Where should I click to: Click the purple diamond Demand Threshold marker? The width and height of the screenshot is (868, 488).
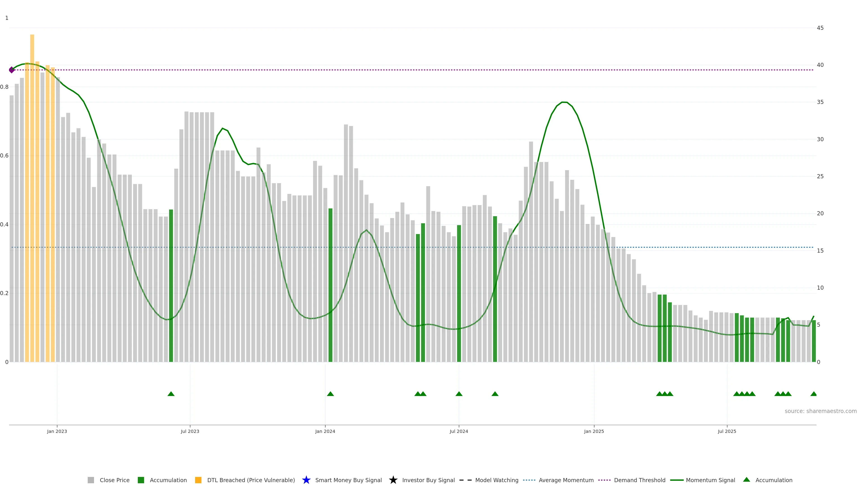point(12,70)
